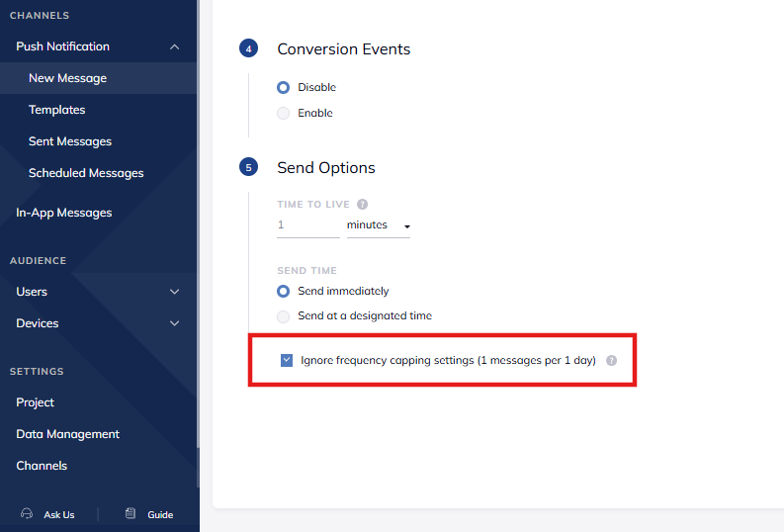The image size is (784, 532).
Task: Expand the Devices menu
Action: tap(175, 323)
